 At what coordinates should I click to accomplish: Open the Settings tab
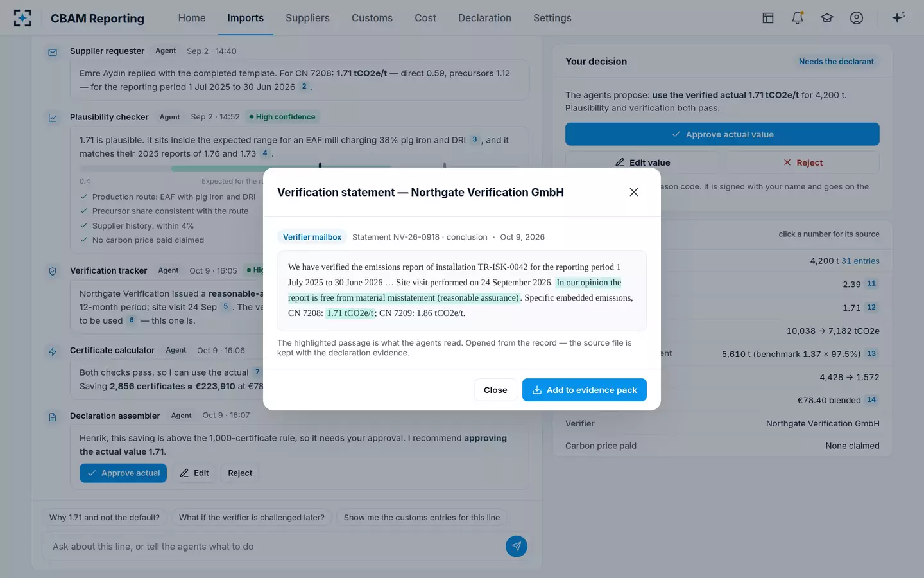click(x=552, y=18)
